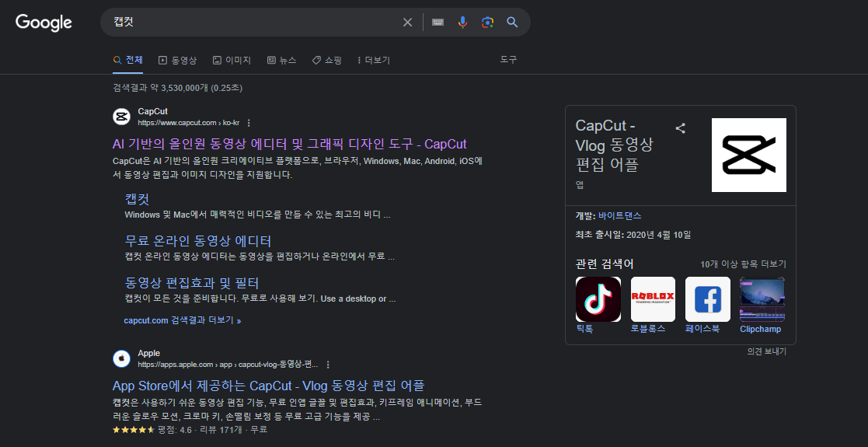Open AI 기반의 올인원 동영상 에디터 result
868x447 pixels.
290,144
